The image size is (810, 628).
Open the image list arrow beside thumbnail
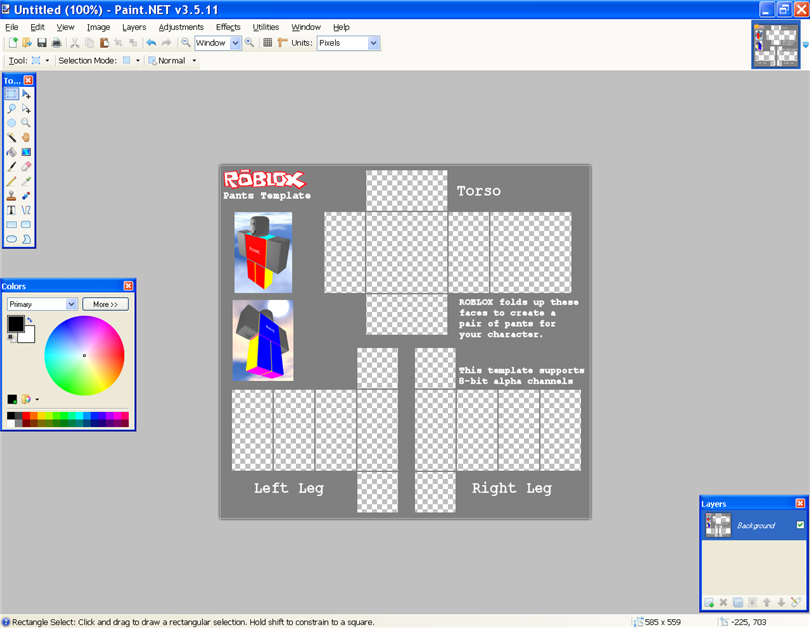pos(805,45)
